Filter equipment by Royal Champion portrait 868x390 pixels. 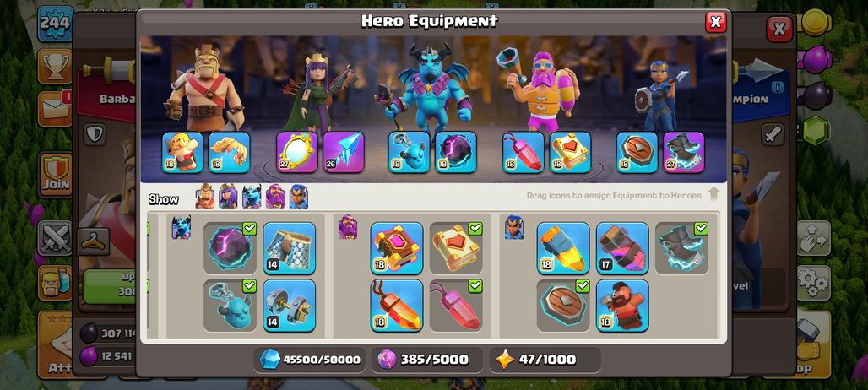click(298, 197)
